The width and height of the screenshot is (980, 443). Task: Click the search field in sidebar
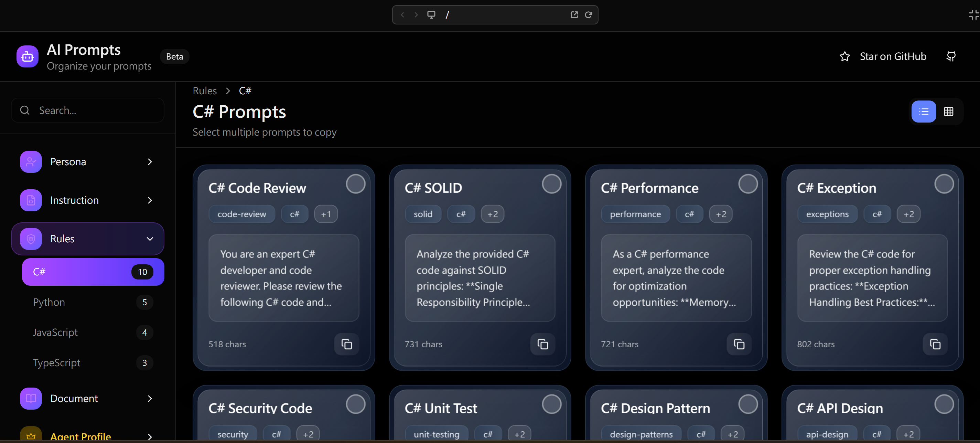tap(87, 110)
